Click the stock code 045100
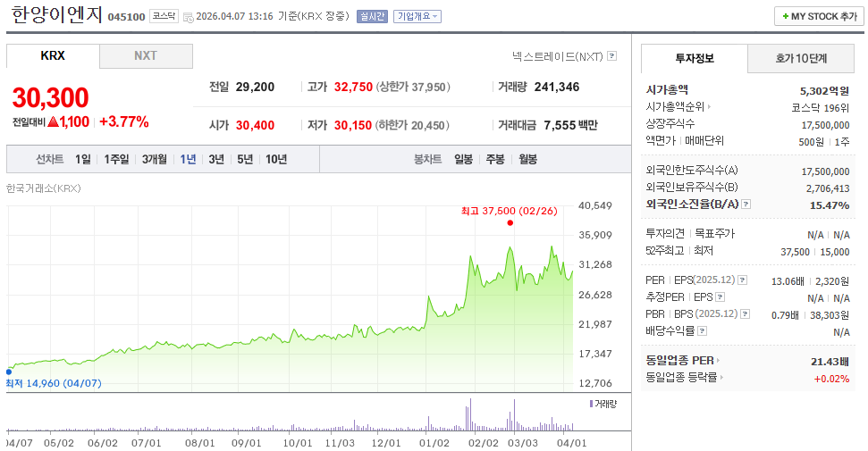Viewport: 868px width, 451px height. 126,17
